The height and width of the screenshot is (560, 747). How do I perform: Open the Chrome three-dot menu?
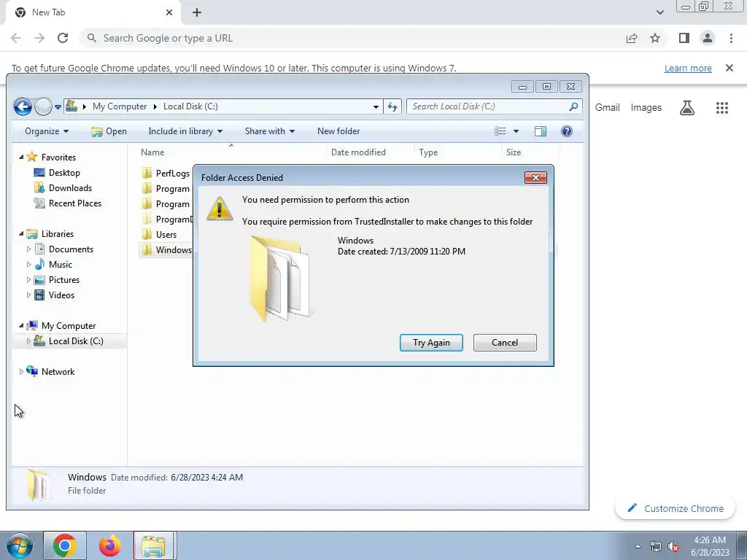(731, 38)
